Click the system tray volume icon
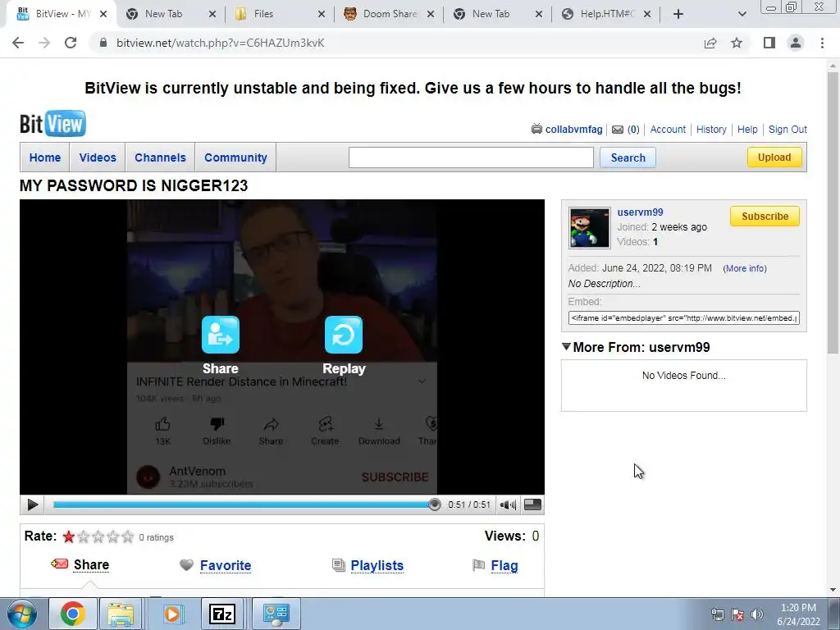840x630 pixels. tap(757, 614)
